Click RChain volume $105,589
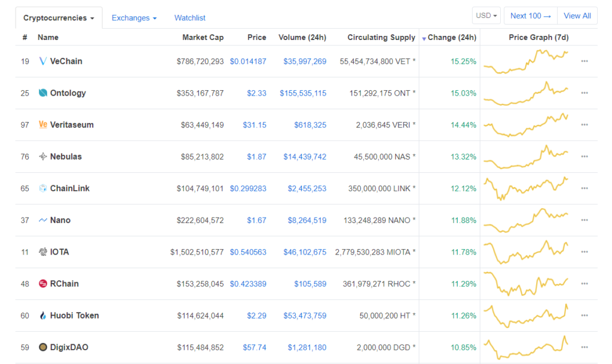 (310, 284)
